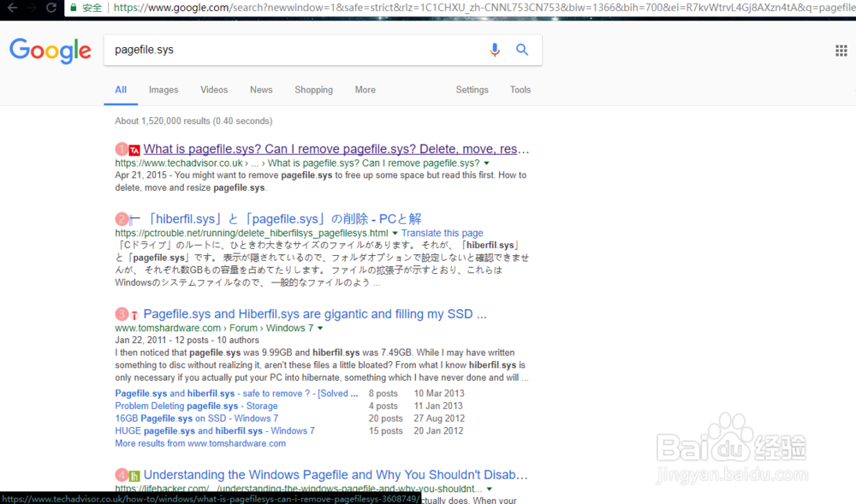The width and height of the screenshot is (856, 504).
Task: Click the browser back arrow
Action: [x=12, y=8]
